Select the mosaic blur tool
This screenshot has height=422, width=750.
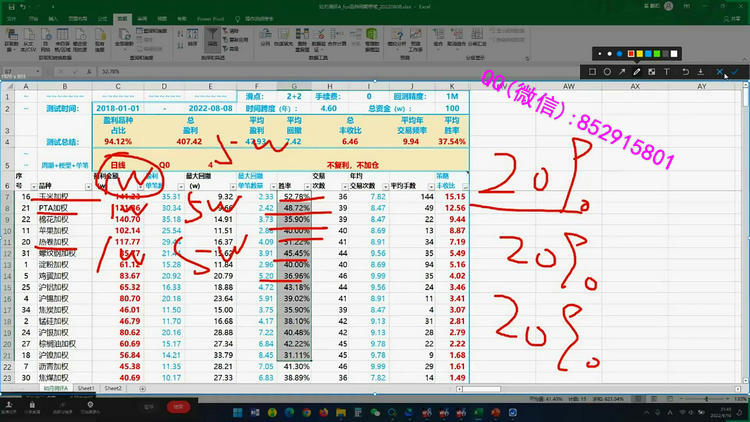pos(652,72)
